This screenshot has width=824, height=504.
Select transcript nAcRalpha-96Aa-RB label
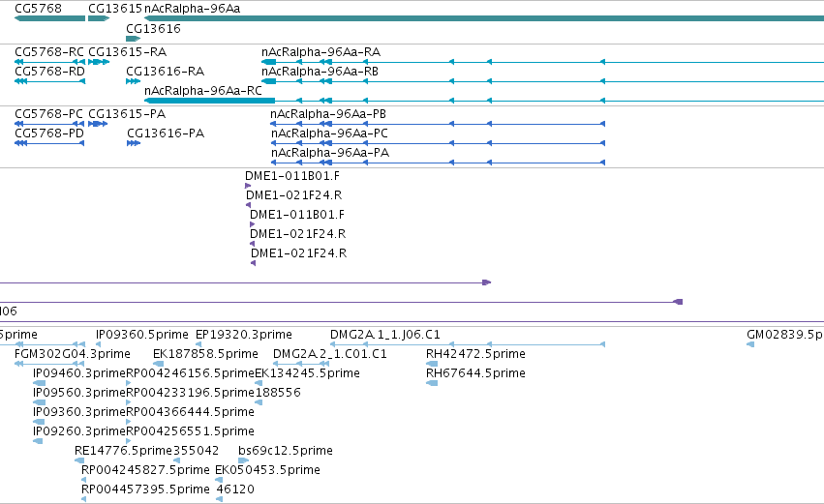coord(320,72)
